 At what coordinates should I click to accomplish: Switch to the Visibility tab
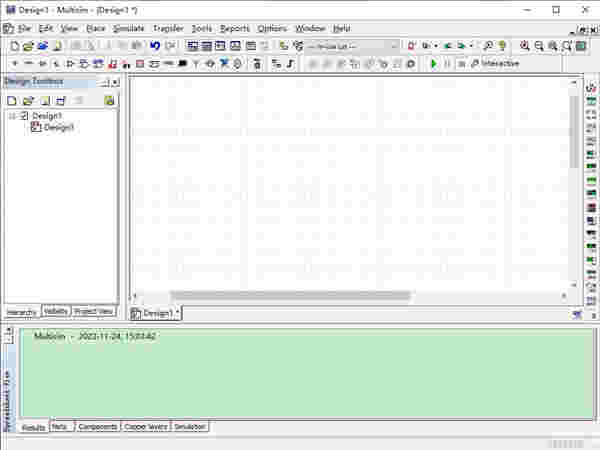[56, 311]
